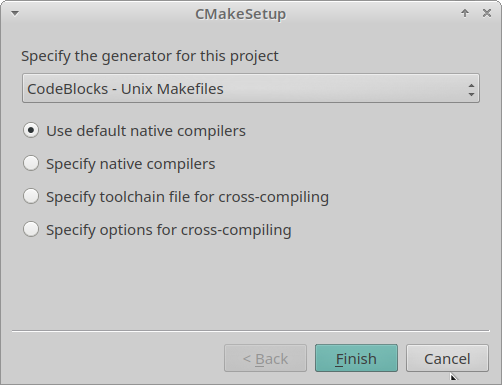
Task: Open the 'CodeBlocks - Unix Makefiles' generator dropdown
Action: point(251,88)
